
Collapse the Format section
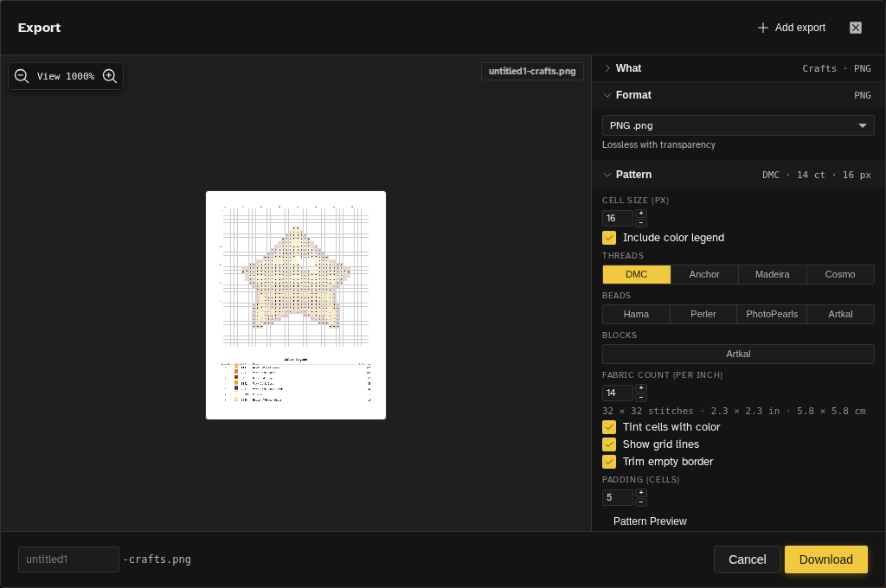coord(738,95)
